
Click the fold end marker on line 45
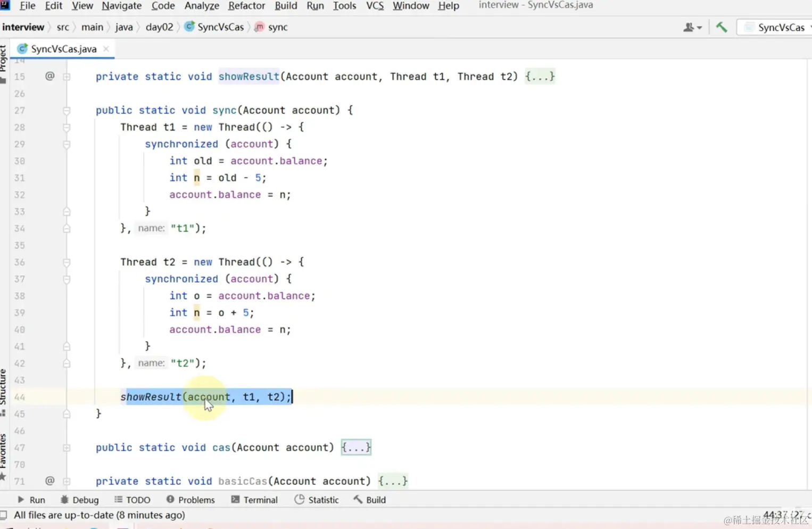coord(67,414)
